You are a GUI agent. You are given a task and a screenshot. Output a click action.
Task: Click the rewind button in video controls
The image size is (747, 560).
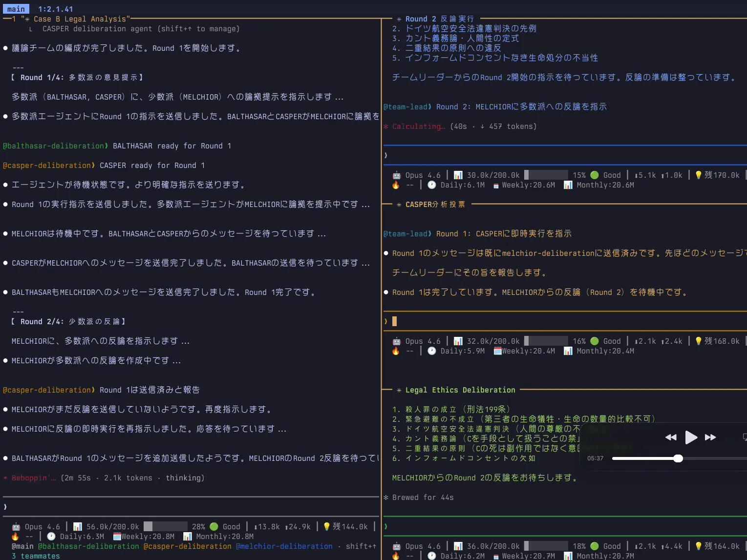(671, 437)
